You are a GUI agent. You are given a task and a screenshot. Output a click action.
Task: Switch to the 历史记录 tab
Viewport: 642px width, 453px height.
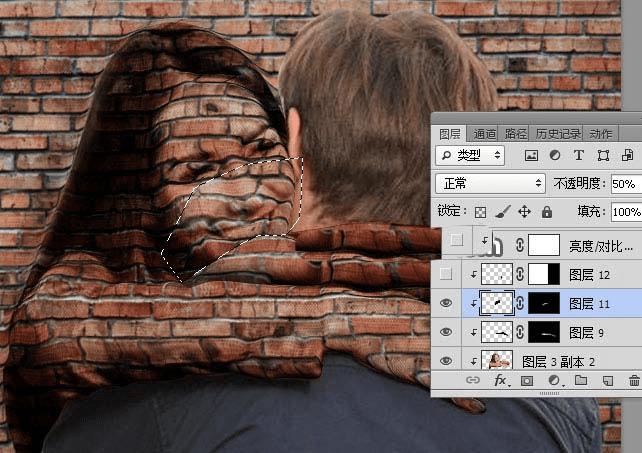558,134
